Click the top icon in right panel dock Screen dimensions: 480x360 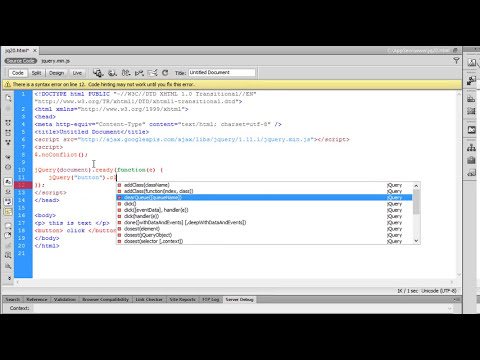(471, 62)
